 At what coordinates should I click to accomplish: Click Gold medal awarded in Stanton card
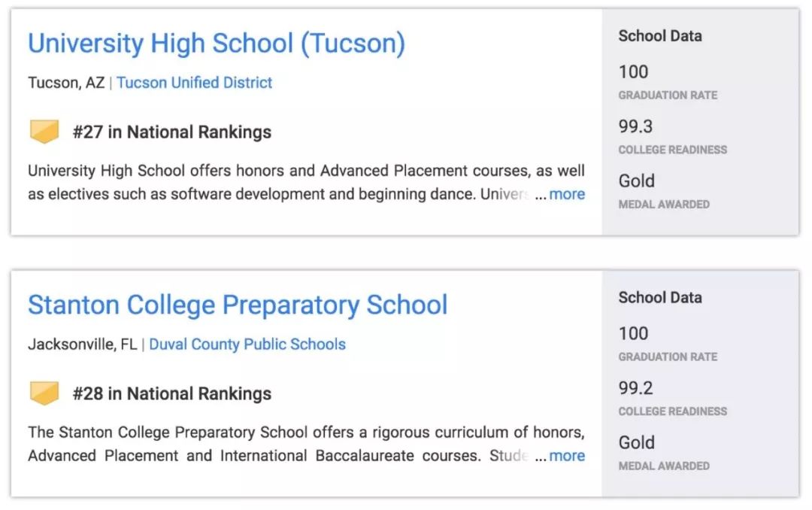(x=637, y=442)
